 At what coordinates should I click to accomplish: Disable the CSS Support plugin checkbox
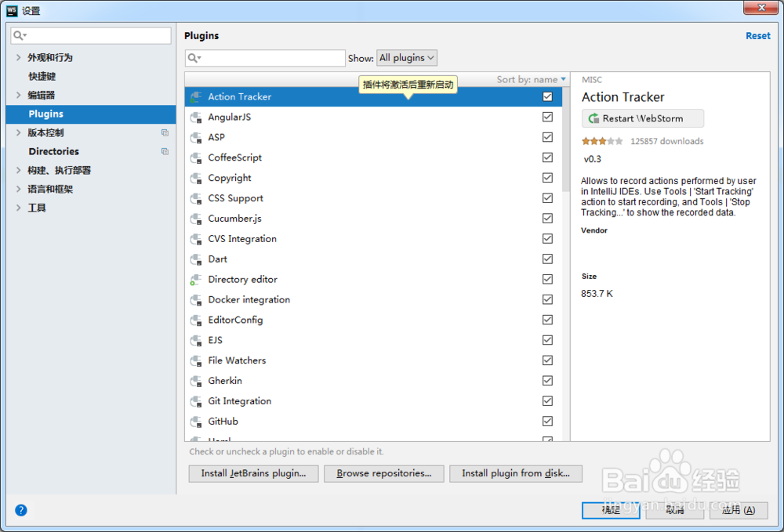point(547,198)
